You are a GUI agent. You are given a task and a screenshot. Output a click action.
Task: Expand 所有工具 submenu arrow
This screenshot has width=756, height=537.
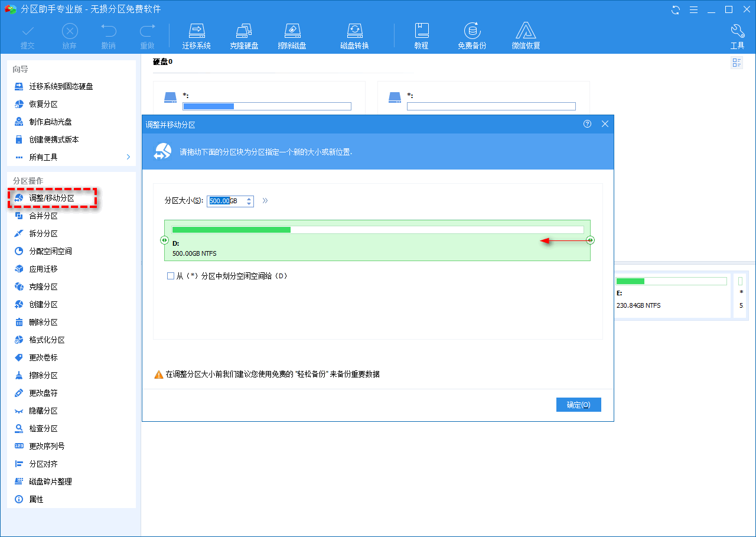pyautogui.click(x=128, y=157)
